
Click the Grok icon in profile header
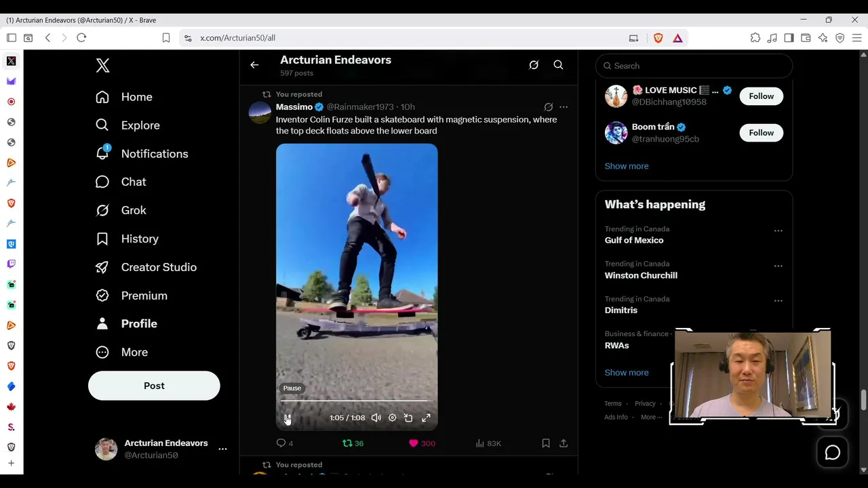pyautogui.click(x=534, y=65)
